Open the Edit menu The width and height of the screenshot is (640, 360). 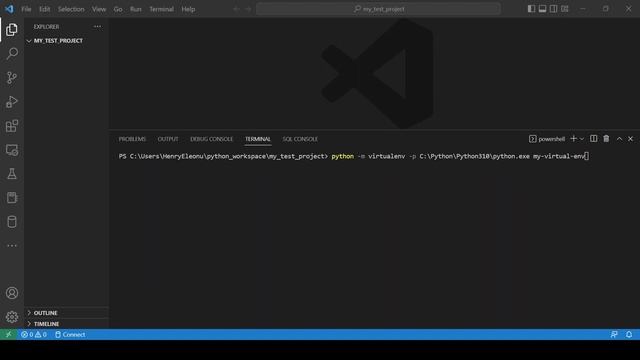[x=44, y=9]
